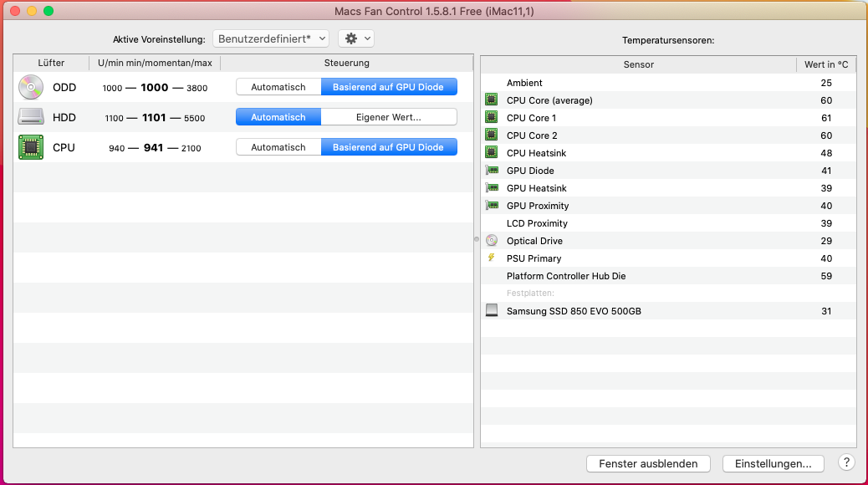Viewport: 868px width, 485px height.
Task: Set HDD fan to Automatisch
Action: coord(278,117)
